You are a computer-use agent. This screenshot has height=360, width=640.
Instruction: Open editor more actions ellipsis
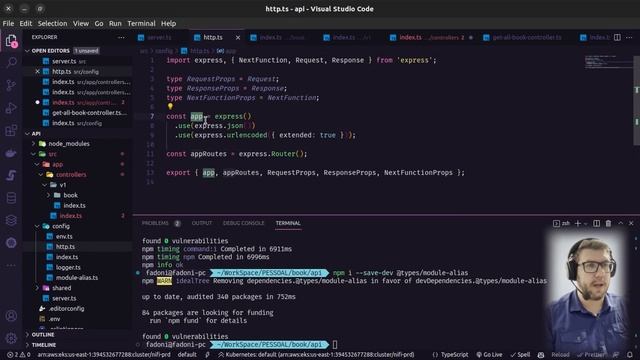point(629,37)
